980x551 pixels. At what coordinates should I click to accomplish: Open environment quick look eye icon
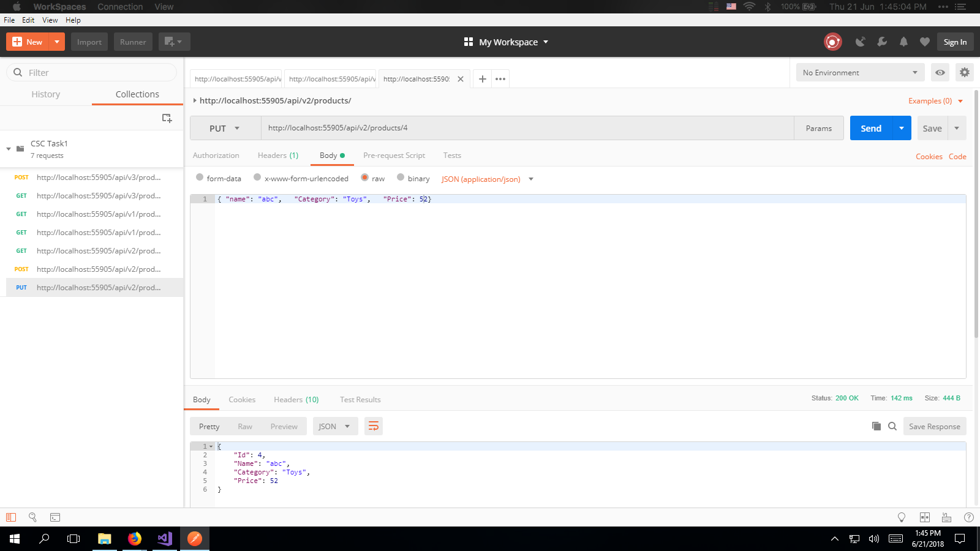tap(940, 72)
